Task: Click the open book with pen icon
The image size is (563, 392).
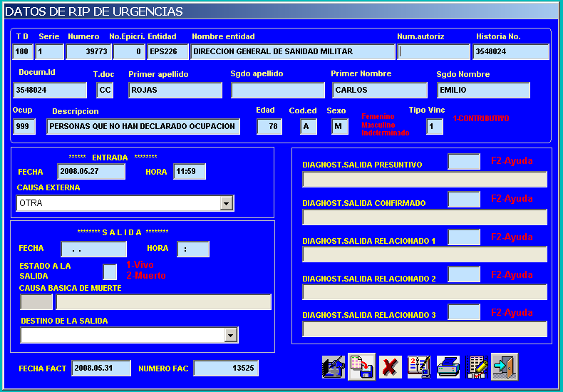Action: point(419,367)
